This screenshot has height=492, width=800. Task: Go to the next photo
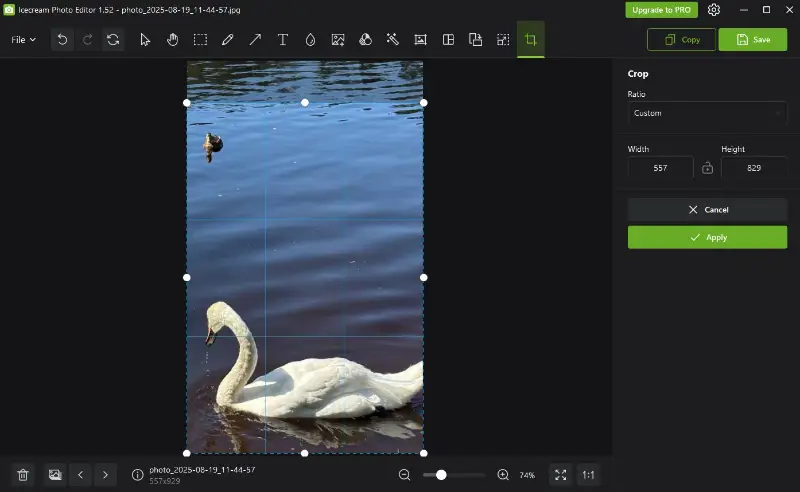coord(106,475)
